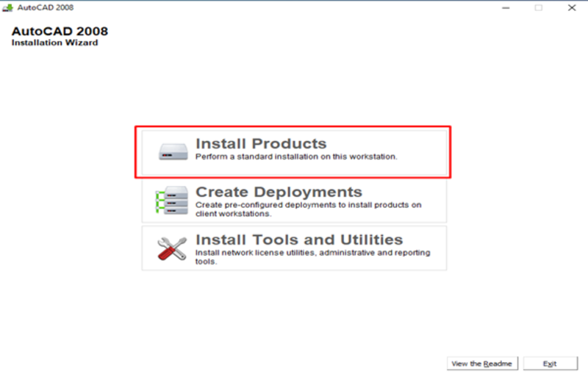Open View the Readme

pos(482,364)
